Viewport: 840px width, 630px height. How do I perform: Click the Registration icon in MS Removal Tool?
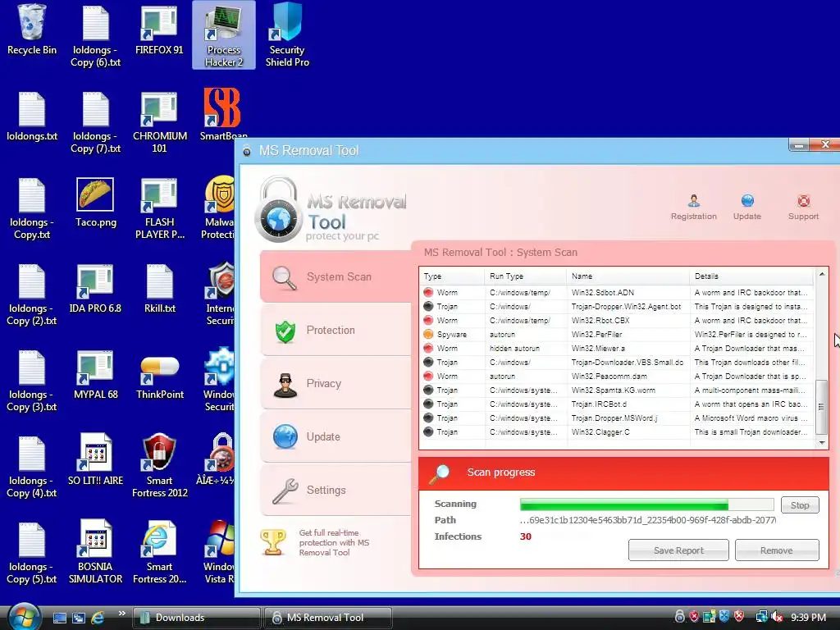[694, 208]
